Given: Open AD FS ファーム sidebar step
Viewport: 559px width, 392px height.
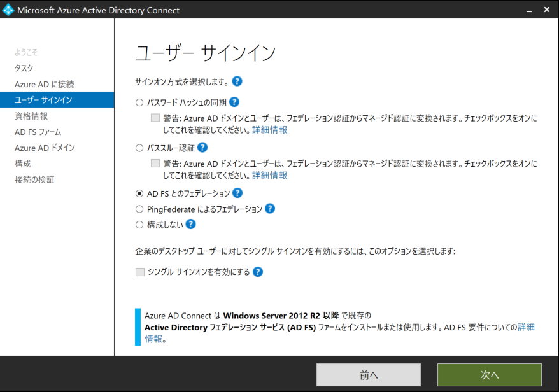Looking at the screenshot, I should coord(38,132).
